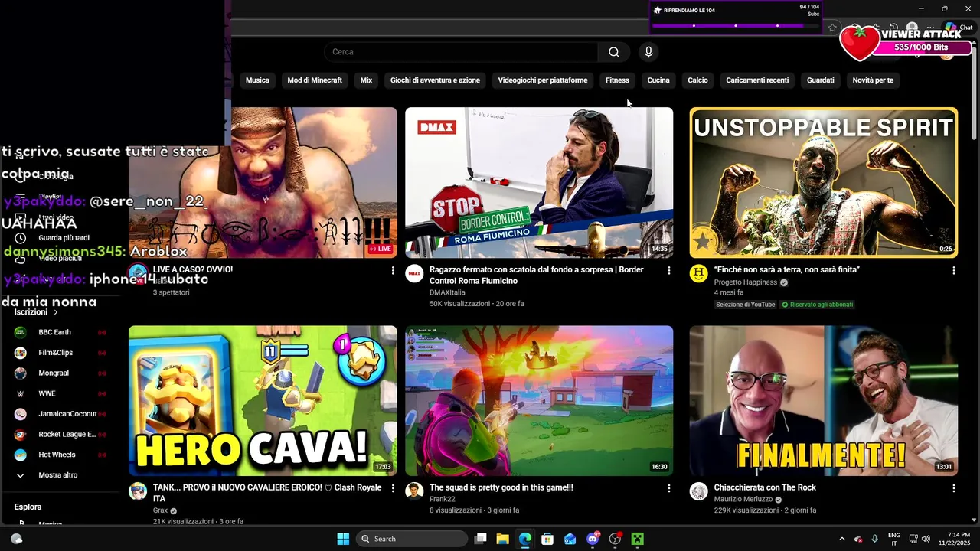This screenshot has width=980, height=551.
Task: Select the Fitness category chip
Action: [617, 80]
